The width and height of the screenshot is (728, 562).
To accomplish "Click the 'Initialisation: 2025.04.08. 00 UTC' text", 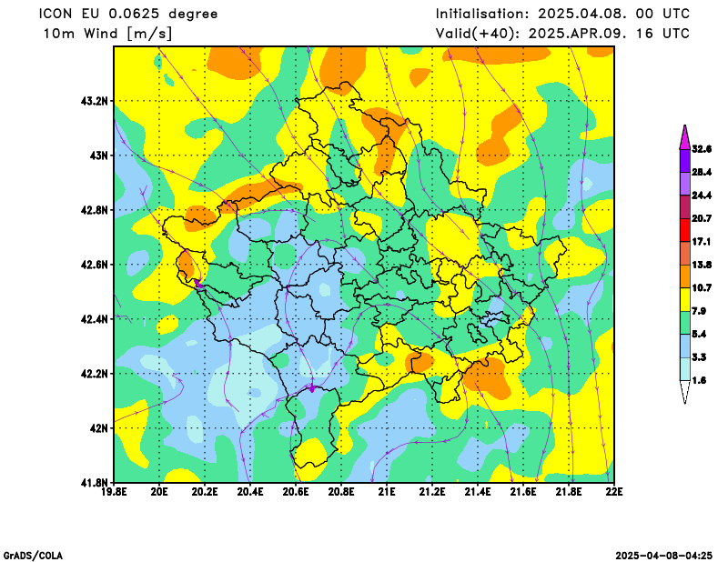I will coord(562,14).
